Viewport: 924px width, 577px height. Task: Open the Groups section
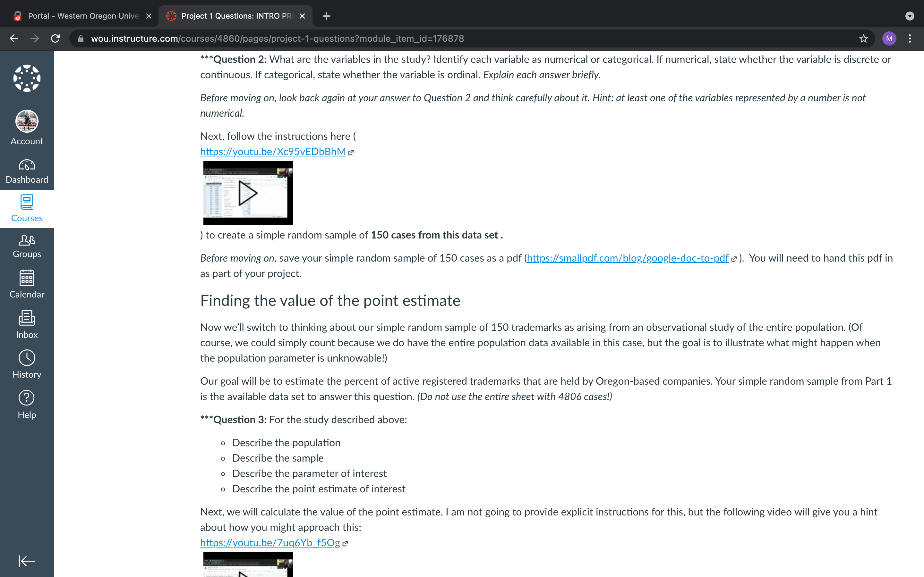coord(27,247)
